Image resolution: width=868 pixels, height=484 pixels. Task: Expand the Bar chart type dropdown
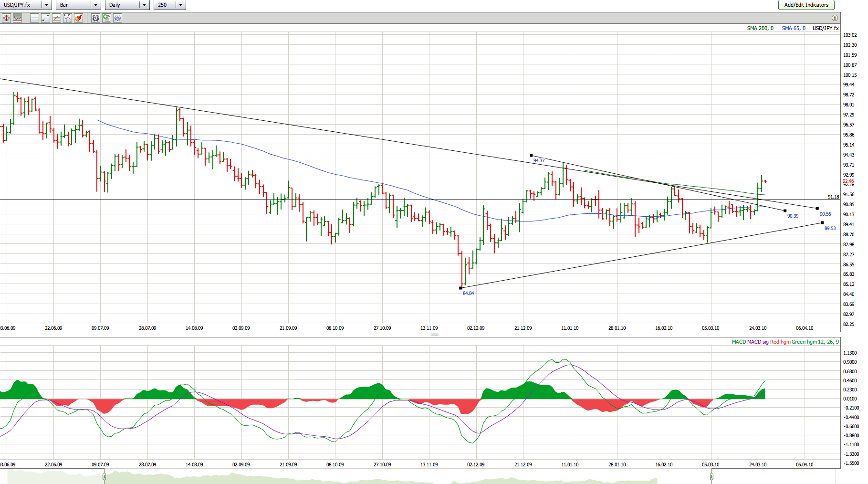coord(95,5)
